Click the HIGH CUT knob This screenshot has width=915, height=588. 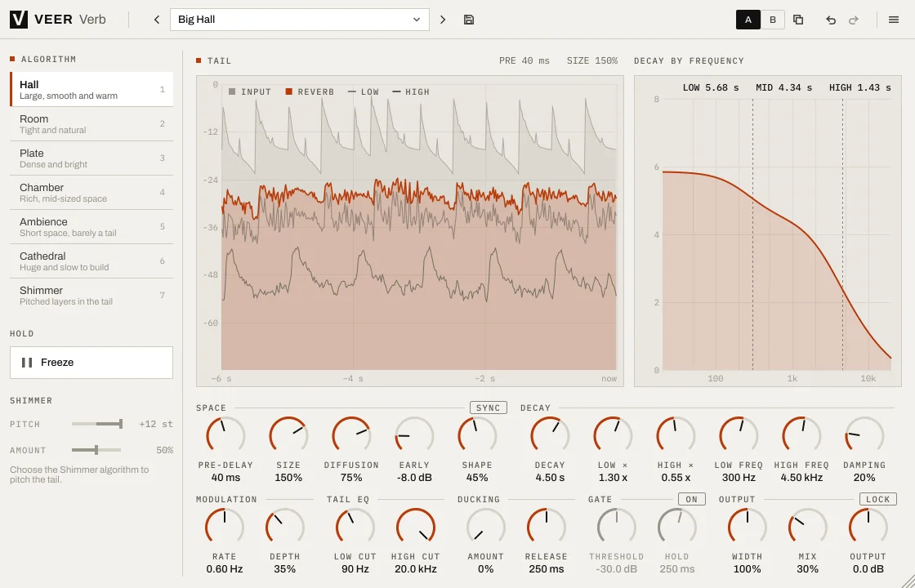tap(416, 528)
